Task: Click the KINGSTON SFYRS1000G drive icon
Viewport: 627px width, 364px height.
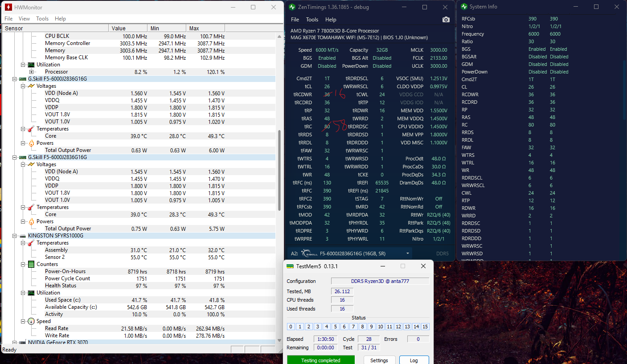Action: (x=23, y=236)
